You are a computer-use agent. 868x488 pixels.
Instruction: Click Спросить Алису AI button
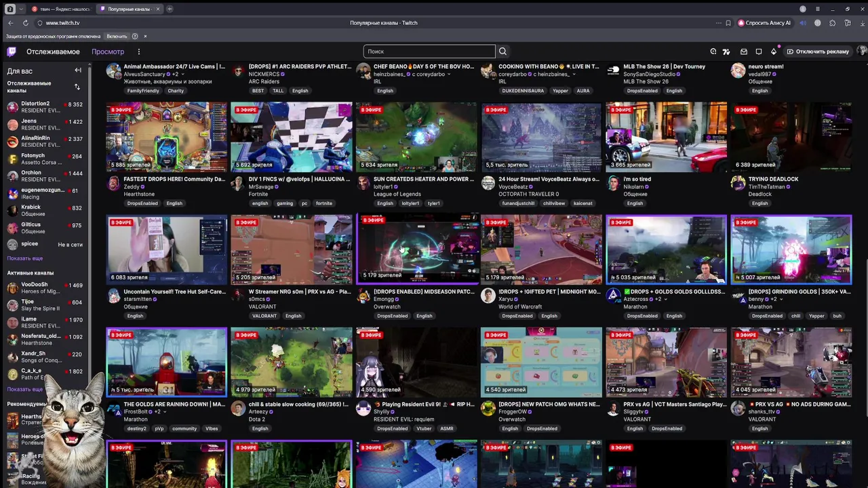[764, 23]
